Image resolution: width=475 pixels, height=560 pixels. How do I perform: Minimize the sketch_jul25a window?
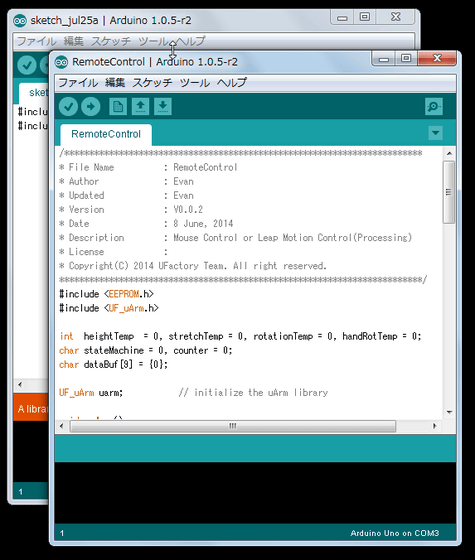[x=342, y=17]
